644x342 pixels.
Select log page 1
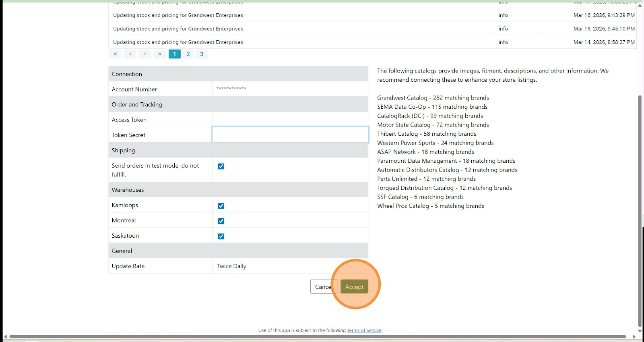(x=175, y=54)
